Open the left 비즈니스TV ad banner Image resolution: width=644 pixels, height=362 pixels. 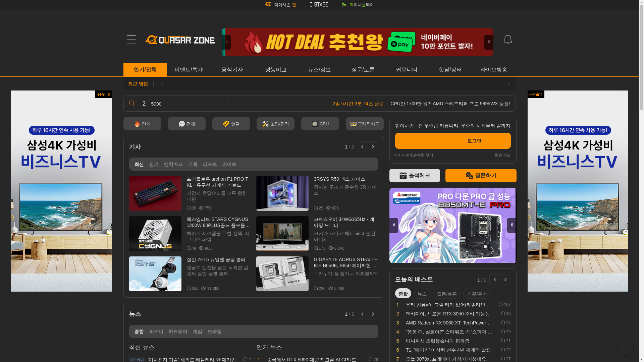coord(61,191)
